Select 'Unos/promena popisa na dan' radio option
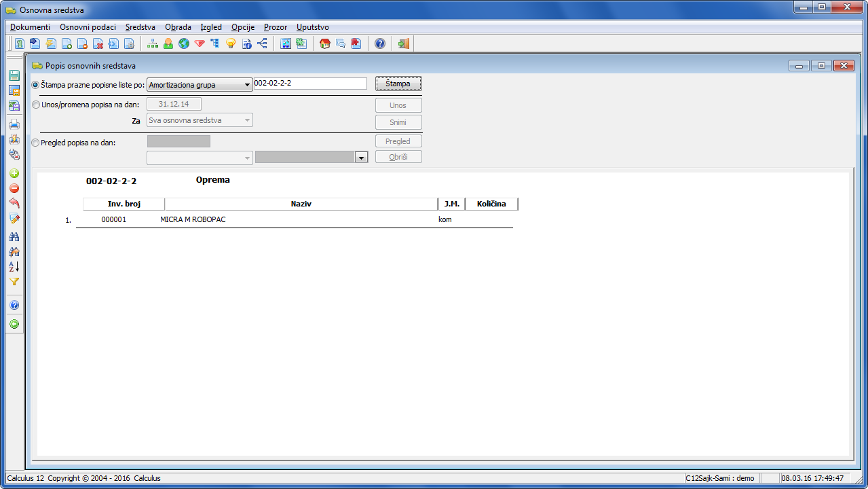Image resolution: width=868 pixels, height=489 pixels. point(36,105)
